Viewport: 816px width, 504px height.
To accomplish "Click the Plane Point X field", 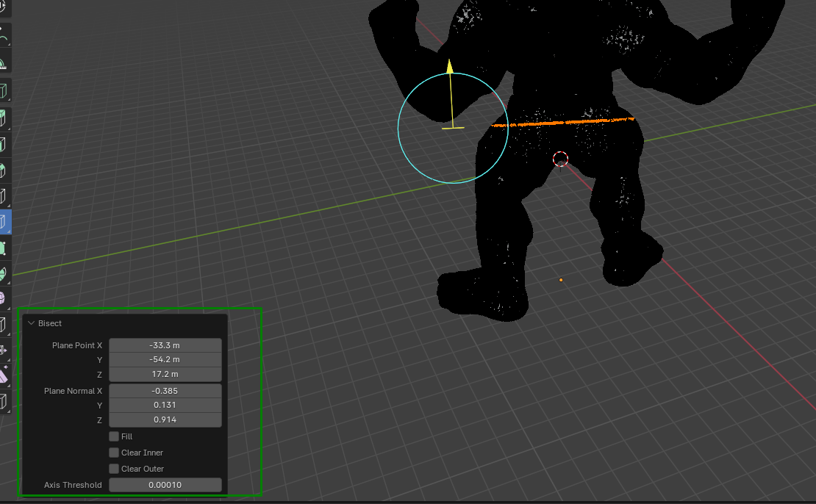I will [165, 345].
